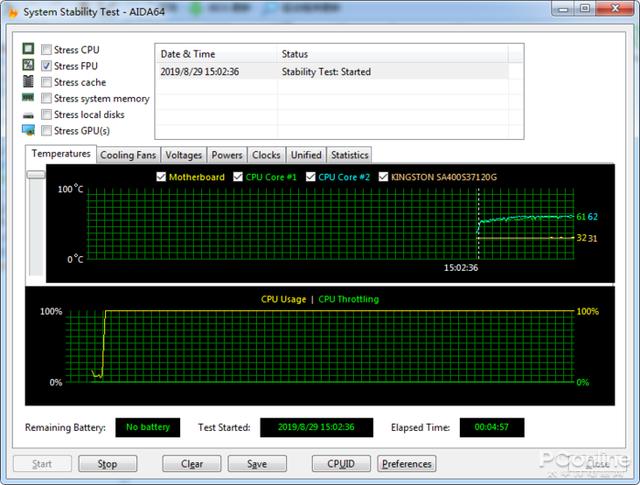Viewport: 640px width, 485px height.
Task: Click the cache icon next to Stress cache
Action: point(28,82)
